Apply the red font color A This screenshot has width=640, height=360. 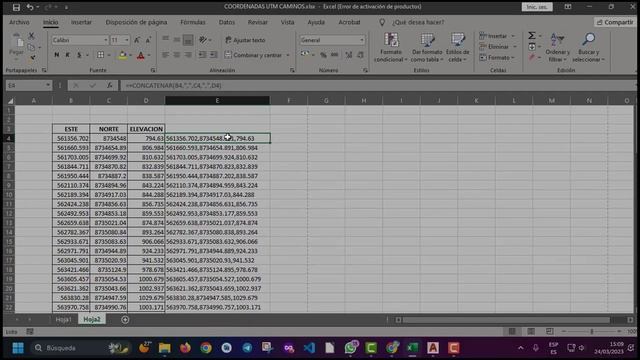141,55
